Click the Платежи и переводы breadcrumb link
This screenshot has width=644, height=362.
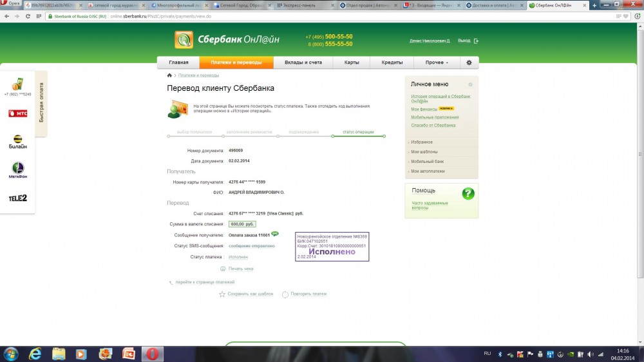[198, 75]
